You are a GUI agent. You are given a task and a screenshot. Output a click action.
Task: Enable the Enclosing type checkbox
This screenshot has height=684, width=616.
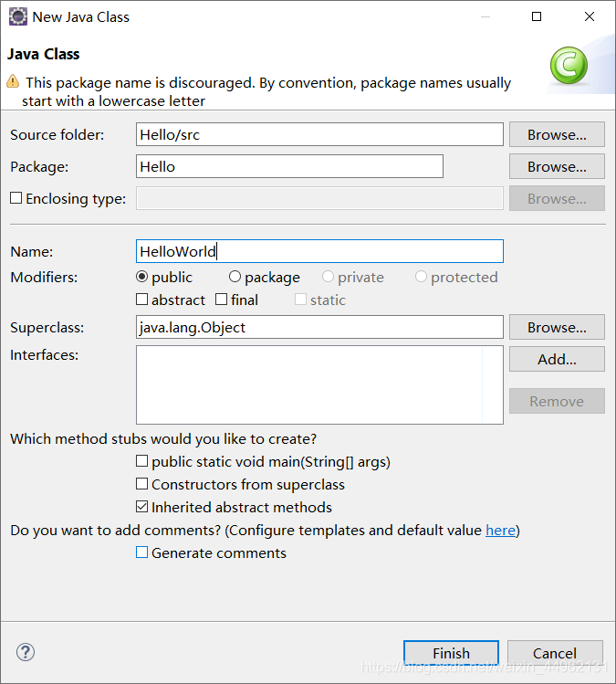point(16,198)
